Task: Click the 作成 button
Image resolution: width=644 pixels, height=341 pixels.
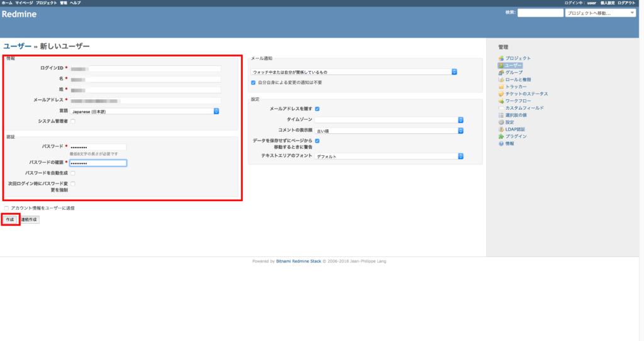Action: click(10, 220)
